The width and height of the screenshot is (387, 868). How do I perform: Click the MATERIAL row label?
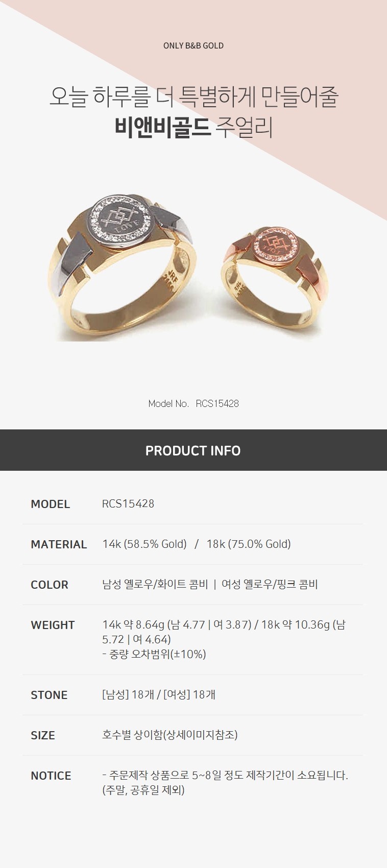(59, 544)
